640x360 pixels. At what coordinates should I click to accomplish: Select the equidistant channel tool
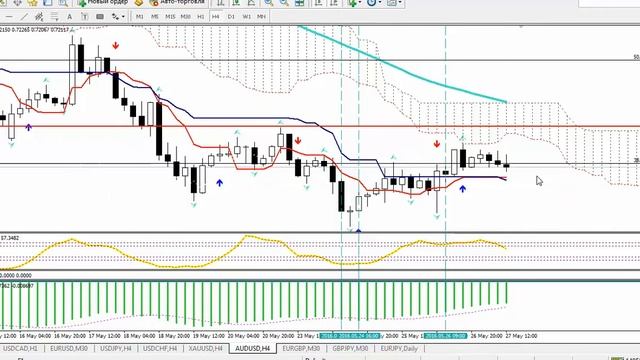(x=39, y=16)
